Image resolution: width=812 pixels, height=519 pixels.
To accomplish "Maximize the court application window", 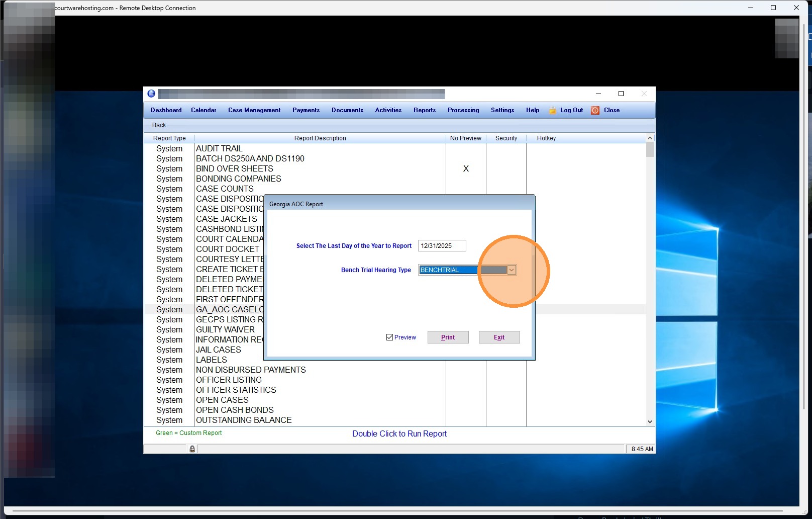I will pos(621,94).
